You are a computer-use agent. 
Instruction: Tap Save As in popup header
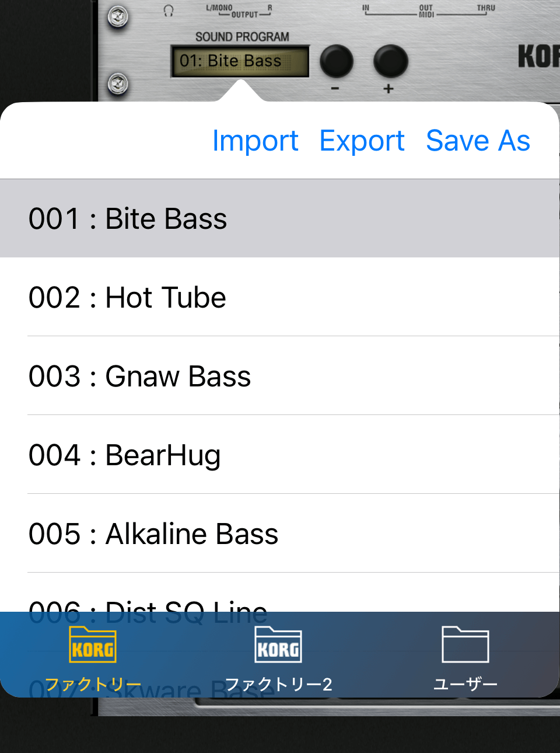(478, 141)
